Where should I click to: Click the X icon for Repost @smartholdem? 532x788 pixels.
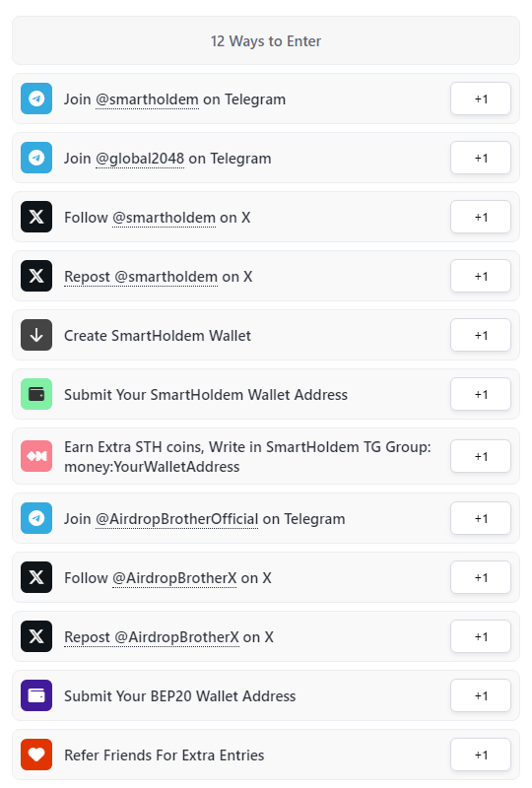(36, 276)
